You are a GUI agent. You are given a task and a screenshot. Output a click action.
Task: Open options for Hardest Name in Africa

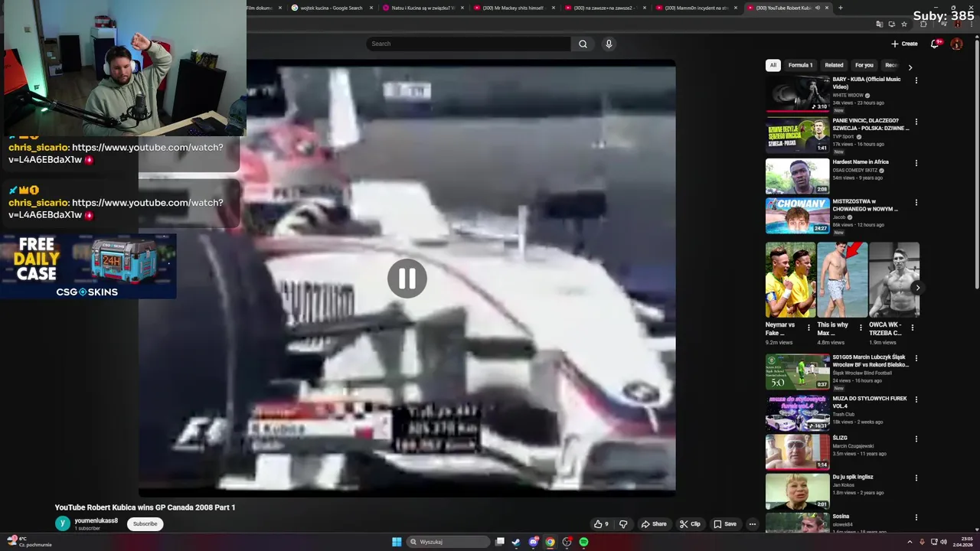coord(916,163)
